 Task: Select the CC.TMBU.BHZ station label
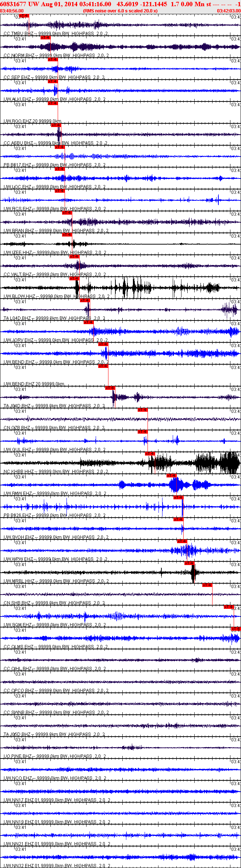pos(56,34)
